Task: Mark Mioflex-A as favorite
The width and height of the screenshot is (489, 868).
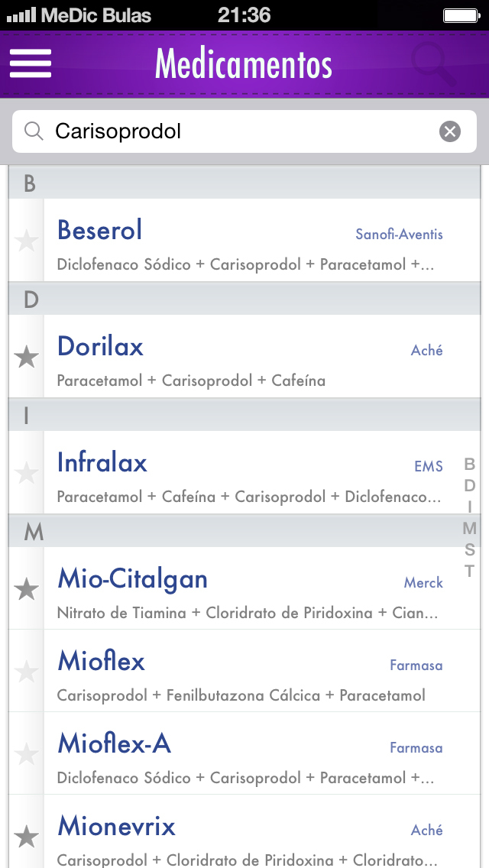Action: click(x=27, y=754)
